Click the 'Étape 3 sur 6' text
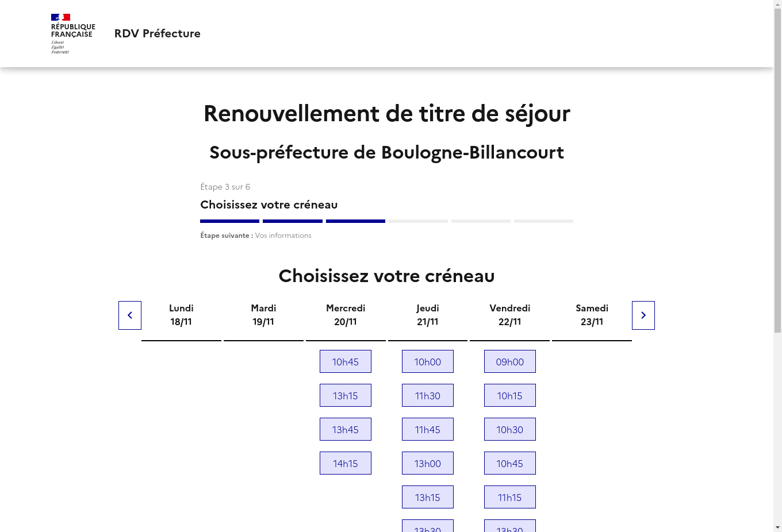 225,187
